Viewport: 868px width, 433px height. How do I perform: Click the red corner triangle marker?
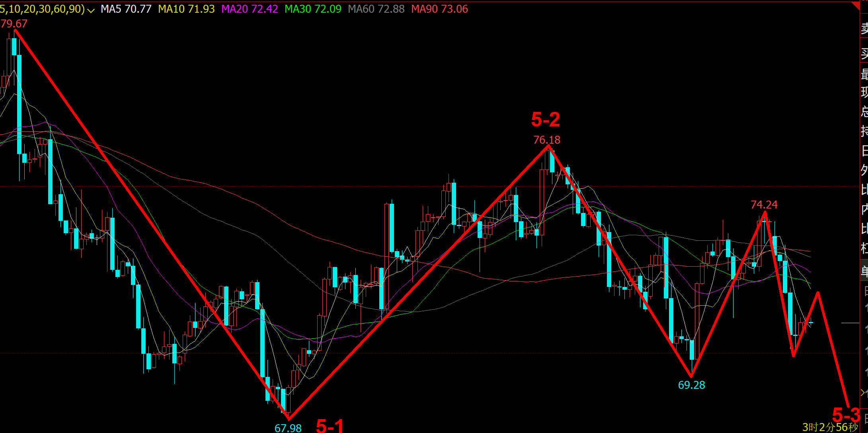(856, 5)
